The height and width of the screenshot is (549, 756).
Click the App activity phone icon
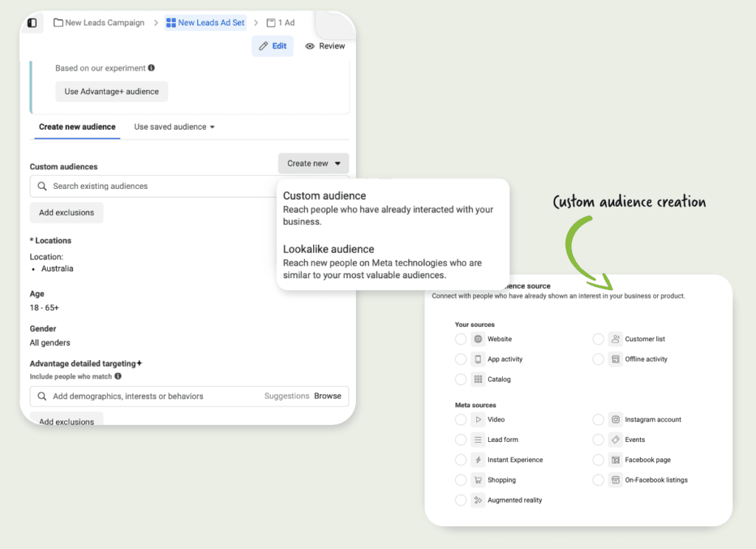(x=478, y=359)
